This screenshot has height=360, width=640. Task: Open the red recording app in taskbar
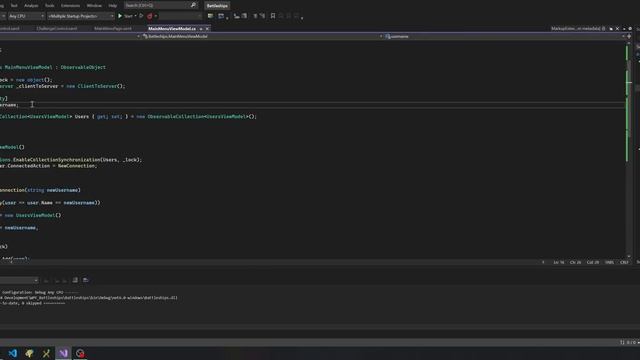click(x=80, y=353)
